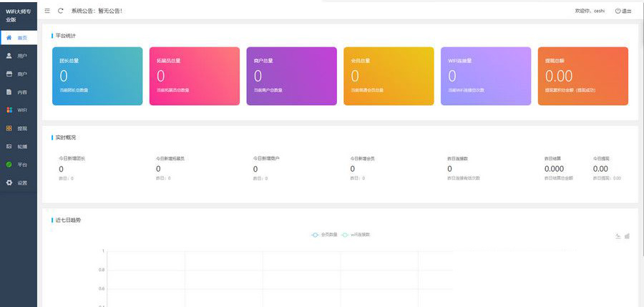Image resolution: width=644 pixels, height=307 pixels.
Task: Switch chart to bar view icon
Action: tap(627, 236)
